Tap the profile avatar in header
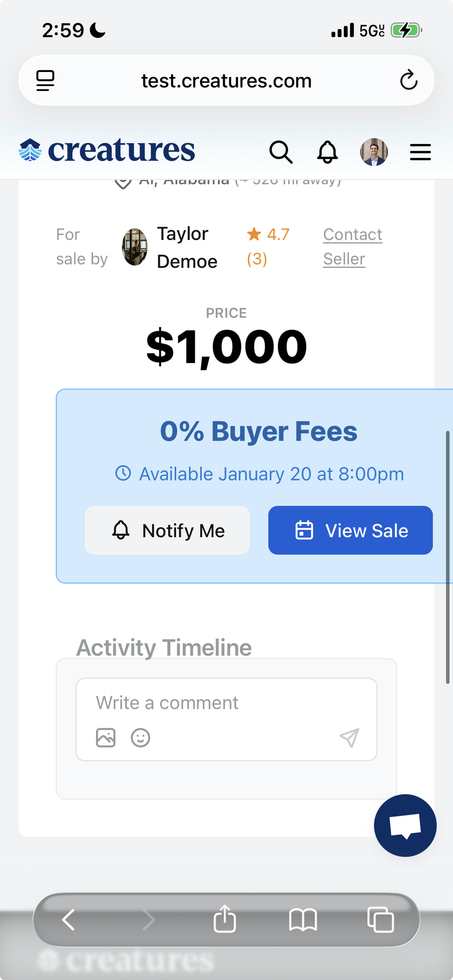This screenshot has height=980, width=453. [x=374, y=152]
